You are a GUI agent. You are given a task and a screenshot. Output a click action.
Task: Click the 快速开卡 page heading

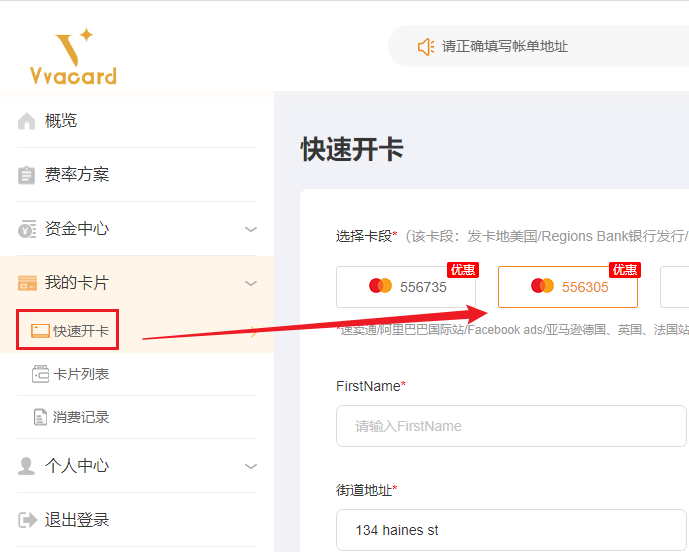(x=352, y=149)
